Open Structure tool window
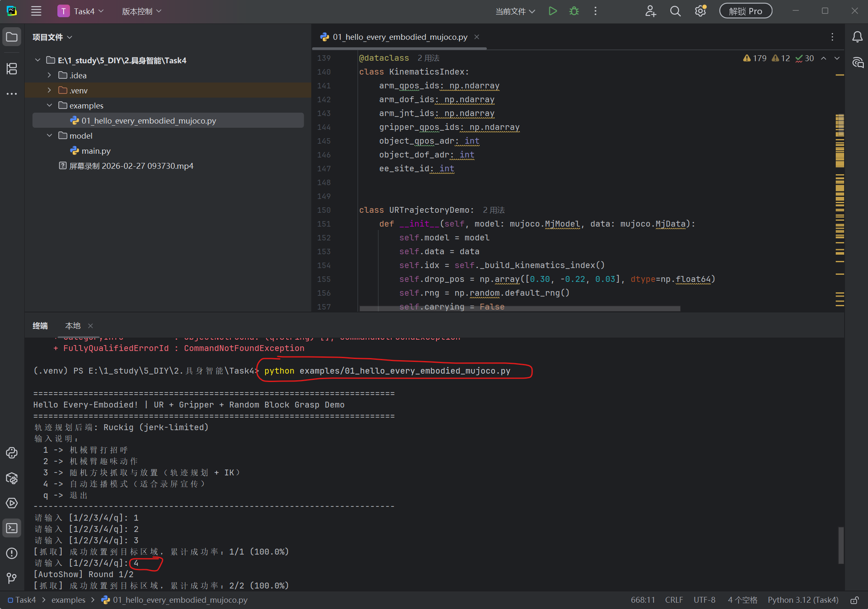Screen dimensions: 868x609 pyautogui.click(x=12, y=68)
